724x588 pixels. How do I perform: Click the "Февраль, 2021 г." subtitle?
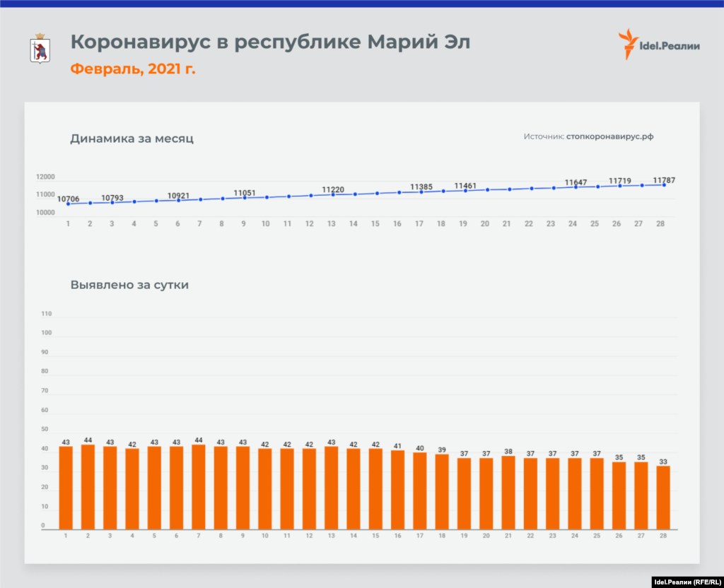[133, 69]
